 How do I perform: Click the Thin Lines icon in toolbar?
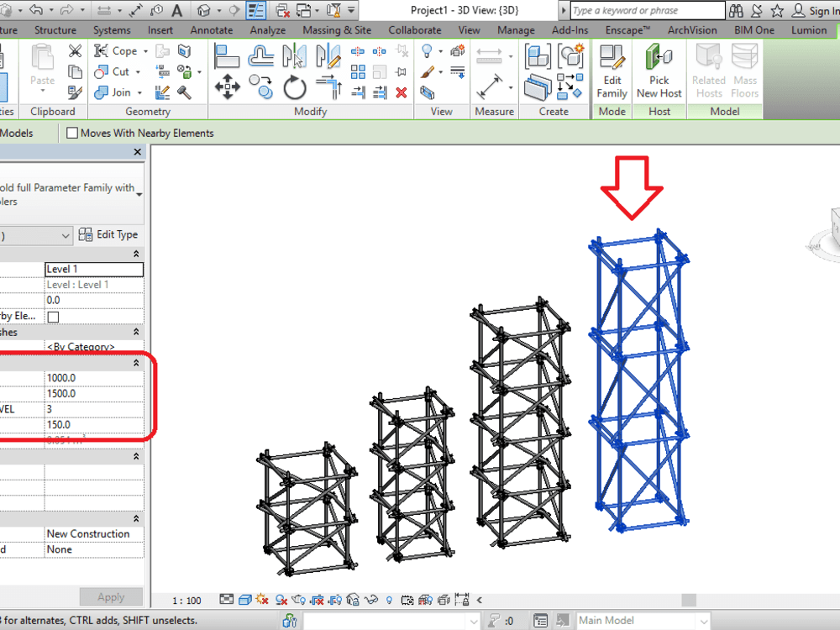(256, 10)
